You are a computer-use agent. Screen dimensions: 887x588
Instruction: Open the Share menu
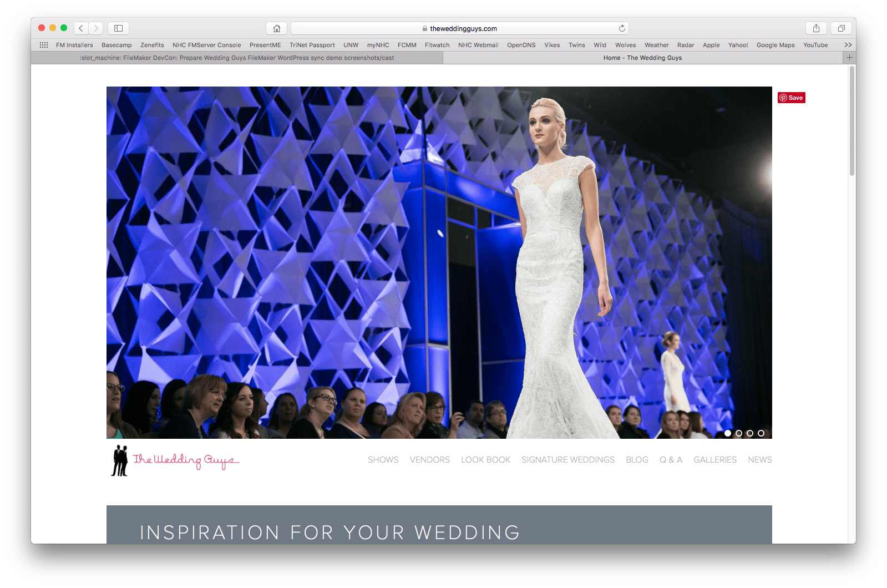click(816, 28)
